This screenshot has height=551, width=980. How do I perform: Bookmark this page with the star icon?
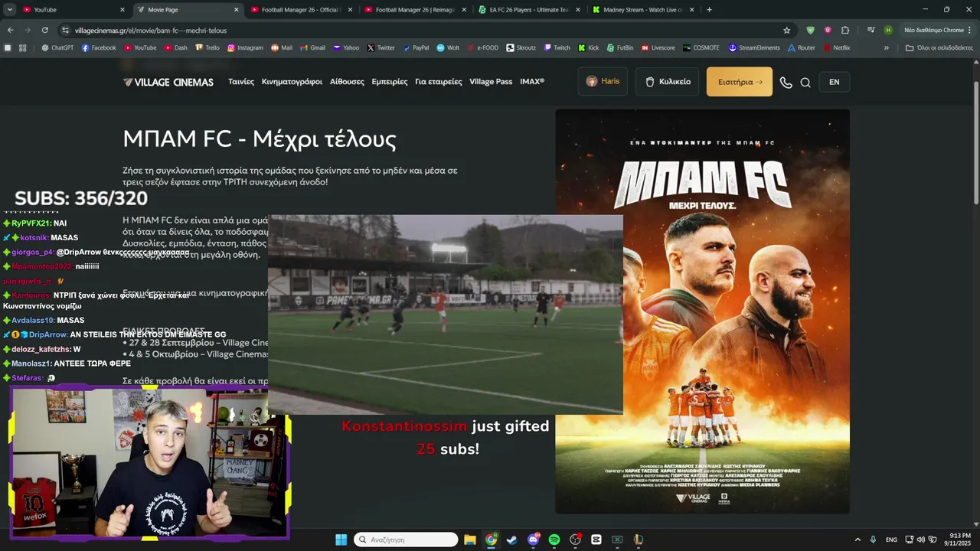pyautogui.click(x=786, y=30)
